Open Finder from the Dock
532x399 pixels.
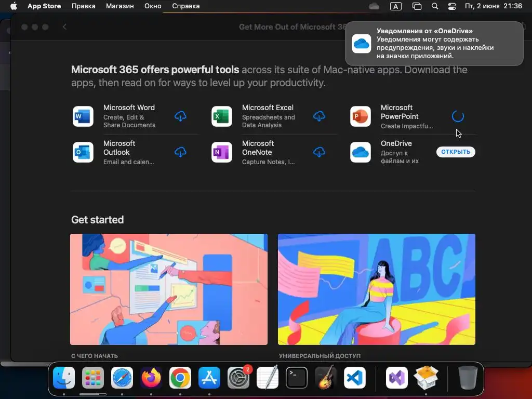tap(64, 378)
